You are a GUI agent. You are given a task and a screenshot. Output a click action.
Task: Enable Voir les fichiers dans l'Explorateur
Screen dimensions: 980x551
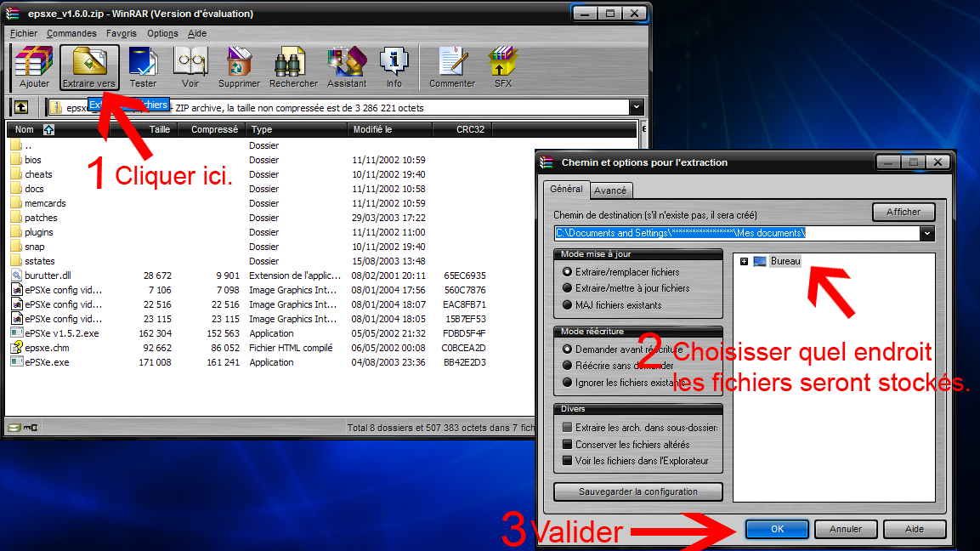568,461
